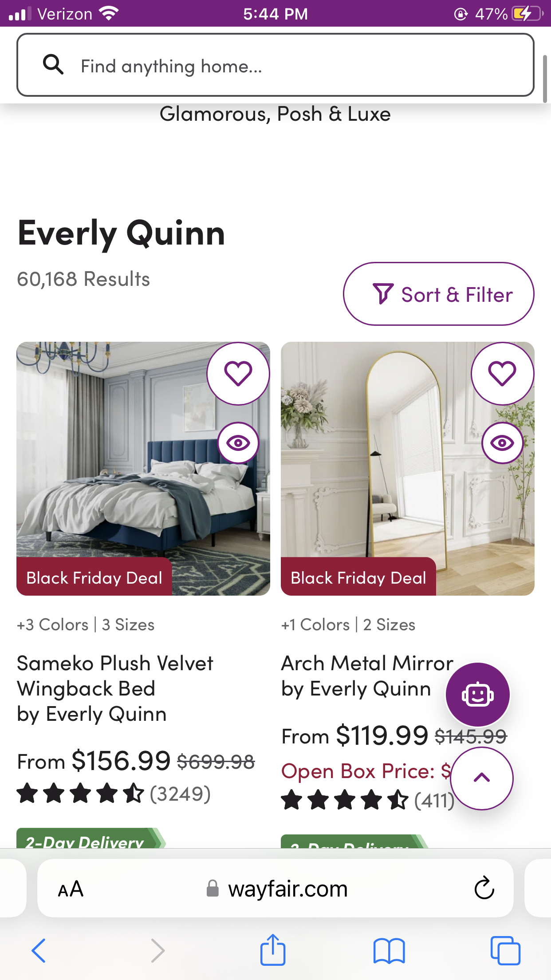Screen dimensions: 551x980
Task: Open the Sort & Filter panel
Action: click(438, 293)
